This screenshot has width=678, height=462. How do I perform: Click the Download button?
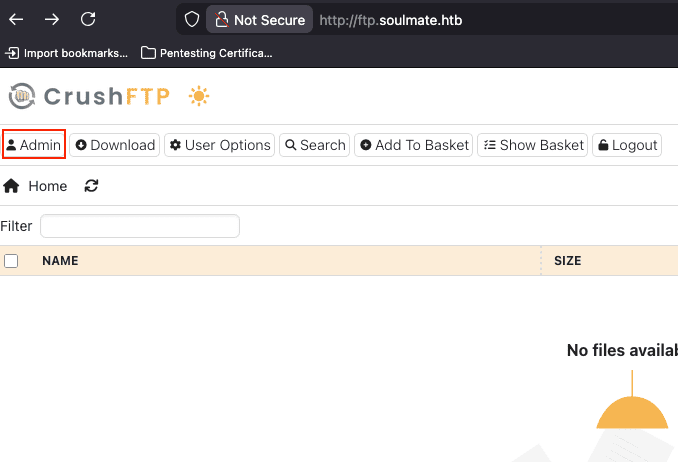pyautogui.click(x=115, y=145)
